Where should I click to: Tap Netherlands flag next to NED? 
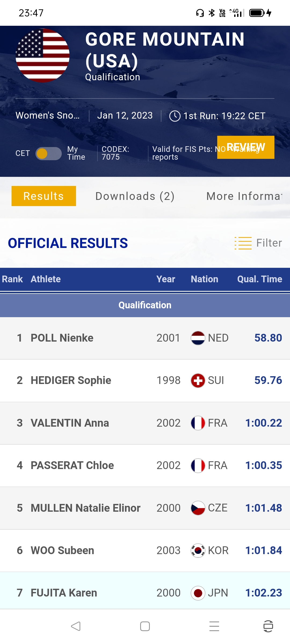coord(198,338)
